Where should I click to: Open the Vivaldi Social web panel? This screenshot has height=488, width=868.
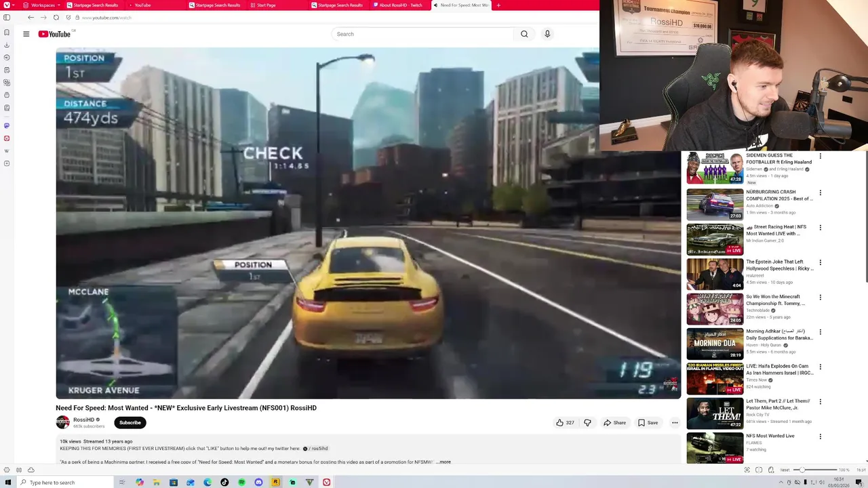7,138
